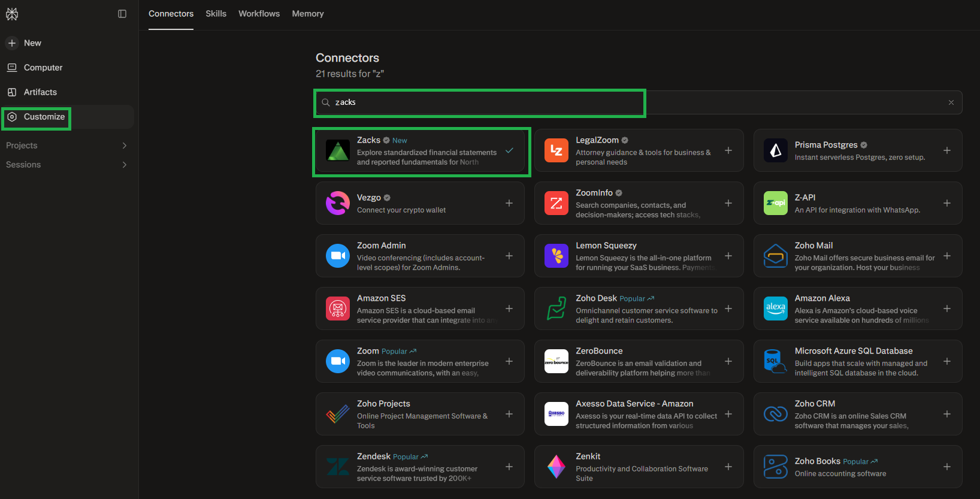Switch to the Skills tab
The image size is (980, 499).
pos(216,14)
